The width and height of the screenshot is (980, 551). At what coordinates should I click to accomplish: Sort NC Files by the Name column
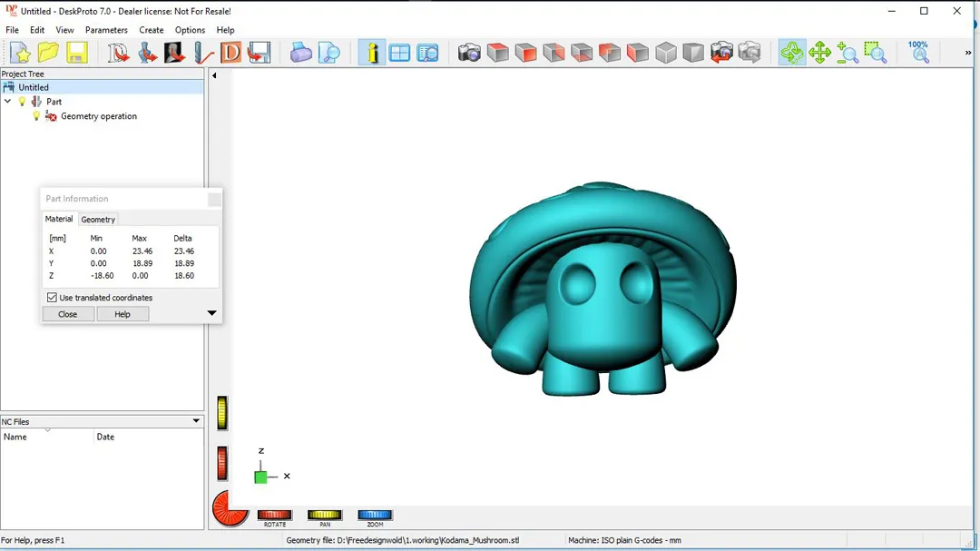coord(47,437)
